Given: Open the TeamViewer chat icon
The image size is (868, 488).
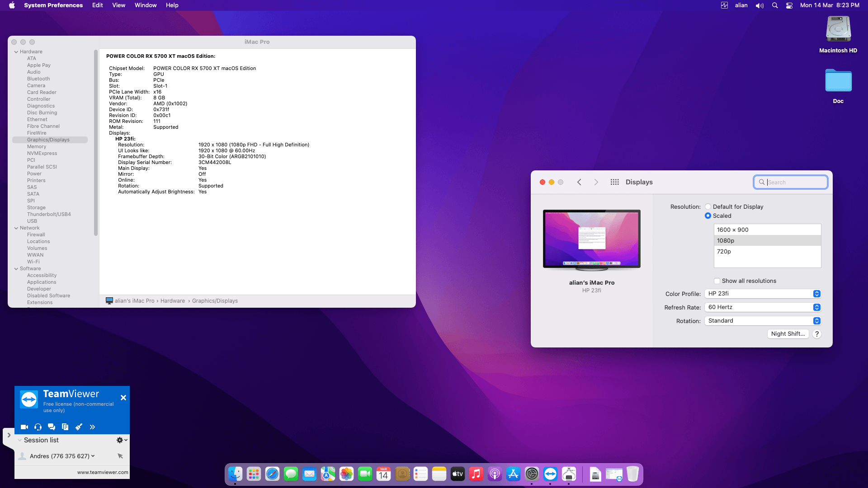Looking at the screenshot, I should pyautogui.click(x=52, y=427).
